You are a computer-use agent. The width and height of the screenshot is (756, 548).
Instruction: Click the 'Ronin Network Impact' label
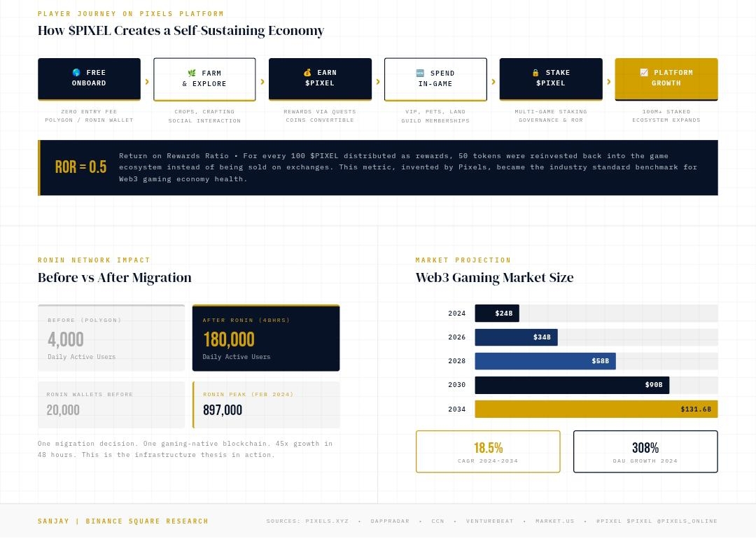click(94, 260)
